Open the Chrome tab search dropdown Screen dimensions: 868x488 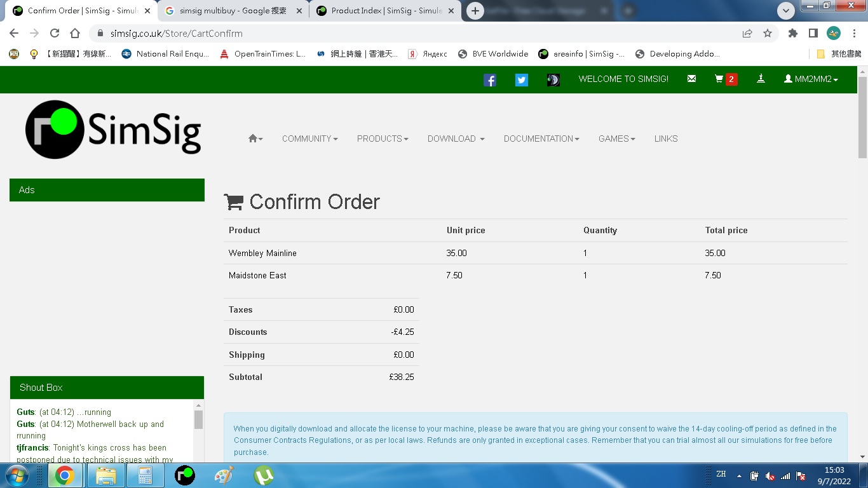(786, 11)
